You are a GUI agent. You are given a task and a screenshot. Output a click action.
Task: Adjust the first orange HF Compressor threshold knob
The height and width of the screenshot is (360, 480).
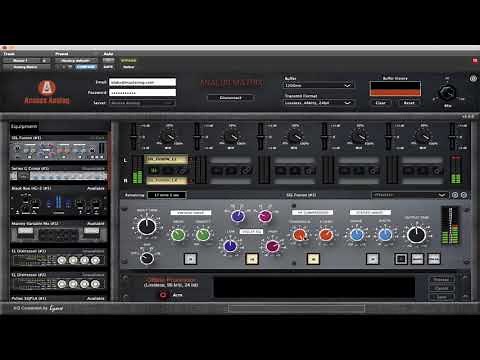point(299,234)
